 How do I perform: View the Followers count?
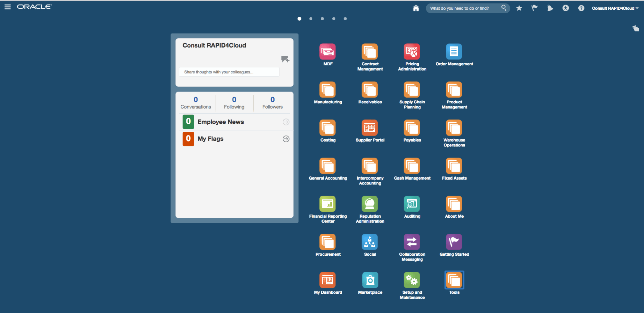272,103
